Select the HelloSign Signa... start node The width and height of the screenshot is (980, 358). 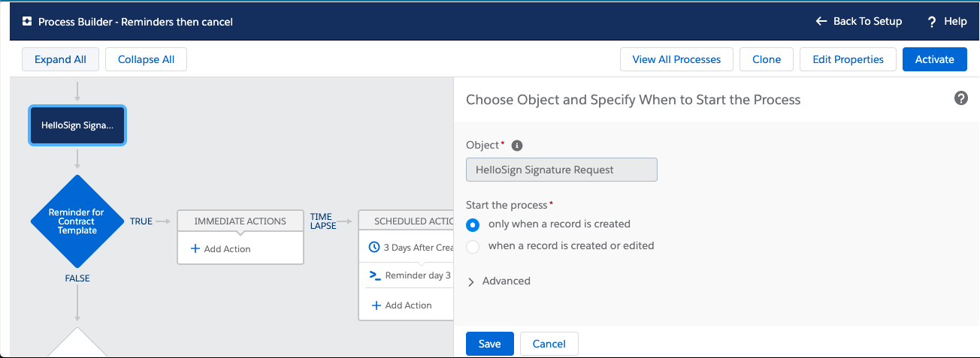(77, 125)
